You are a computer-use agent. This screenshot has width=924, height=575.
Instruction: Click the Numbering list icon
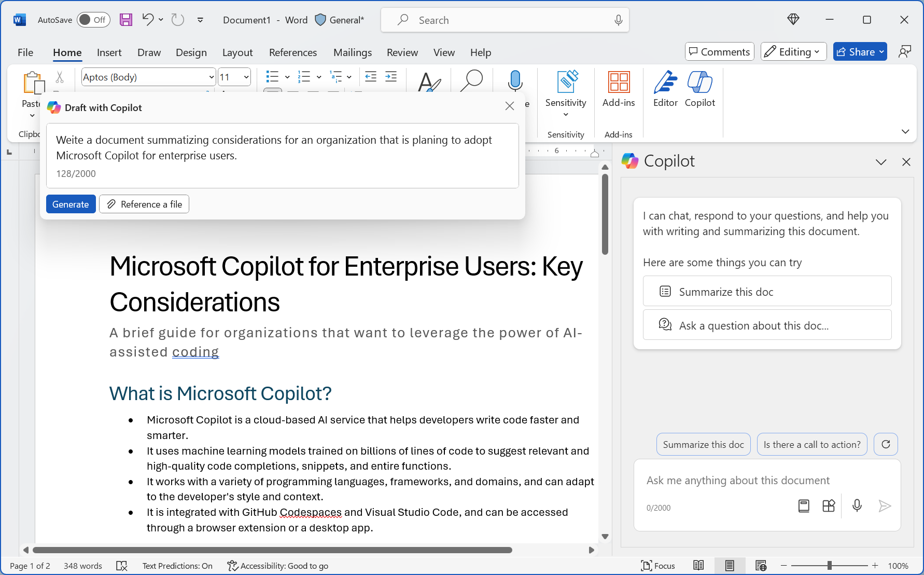pyautogui.click(x=304, y=77)
